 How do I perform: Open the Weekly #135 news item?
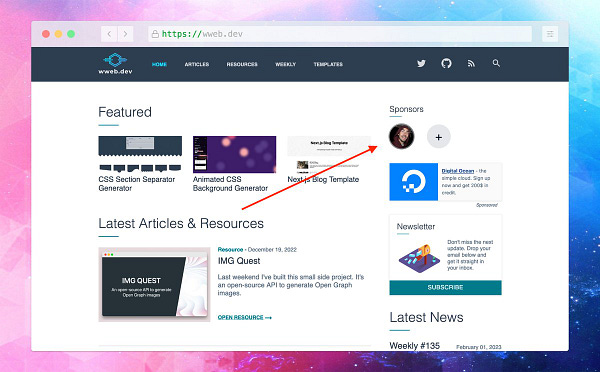(x=414, y=346)
